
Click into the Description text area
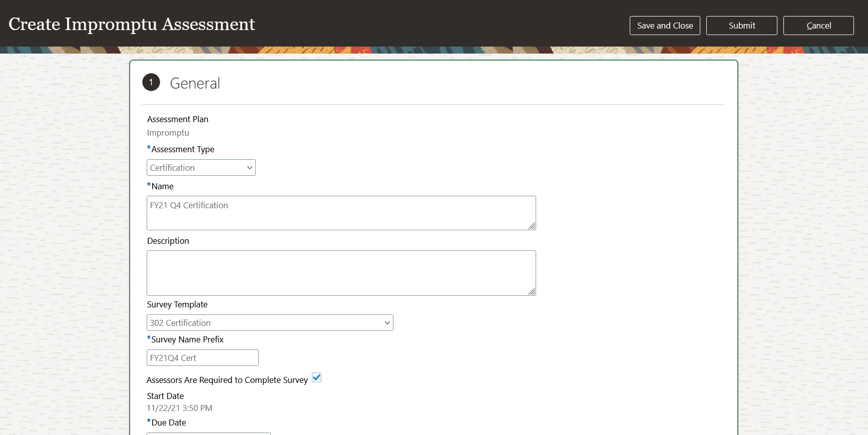coord(340,273)
